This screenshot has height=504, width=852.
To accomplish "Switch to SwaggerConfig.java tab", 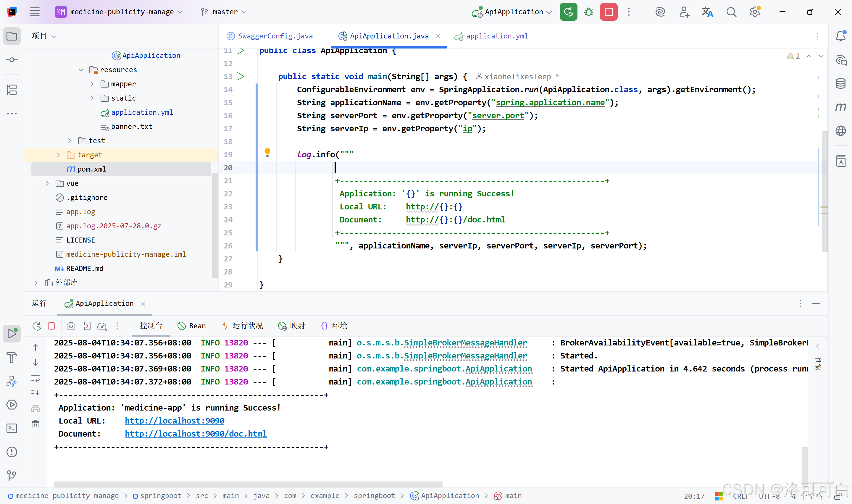I will pyautogui.click(x=270, y=36).
